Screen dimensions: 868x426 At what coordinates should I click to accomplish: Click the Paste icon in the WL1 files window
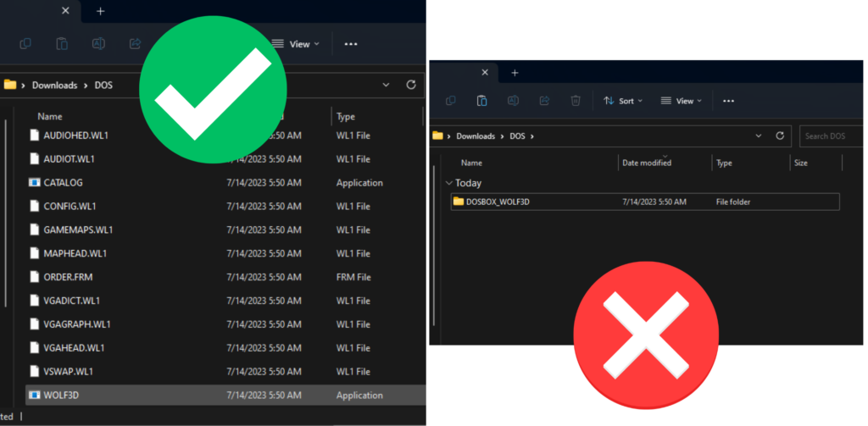(62, 44)
